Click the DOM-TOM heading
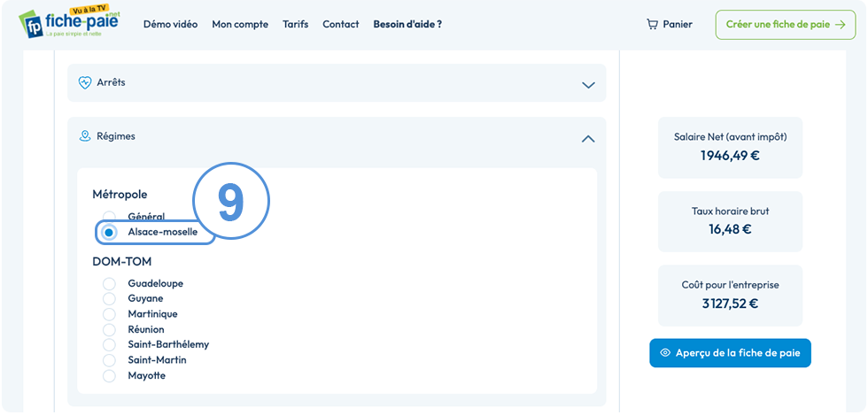The width and height of the screenshot is (868, 415). pyautogui.click(x=122, y=261)
